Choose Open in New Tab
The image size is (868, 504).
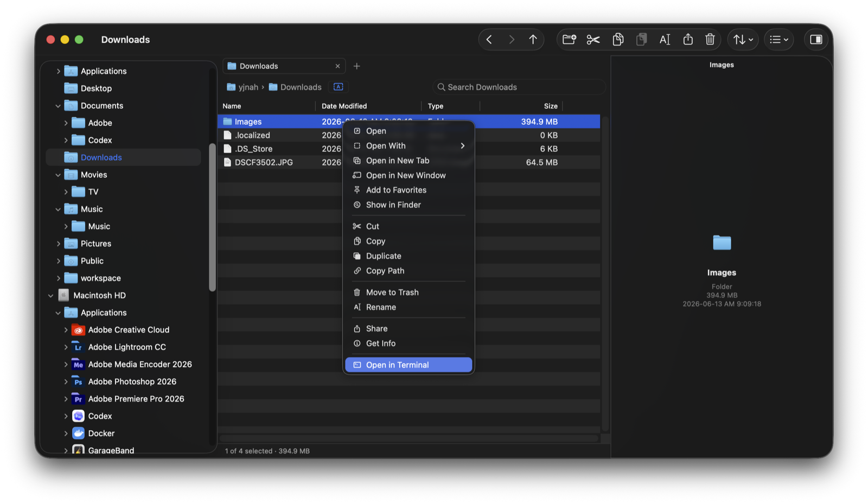pos(409,161)
